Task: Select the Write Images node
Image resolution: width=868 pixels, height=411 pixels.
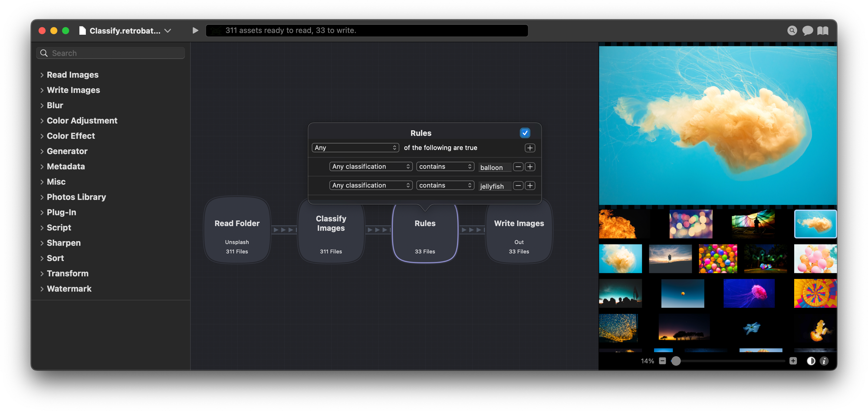Action: 519,230
